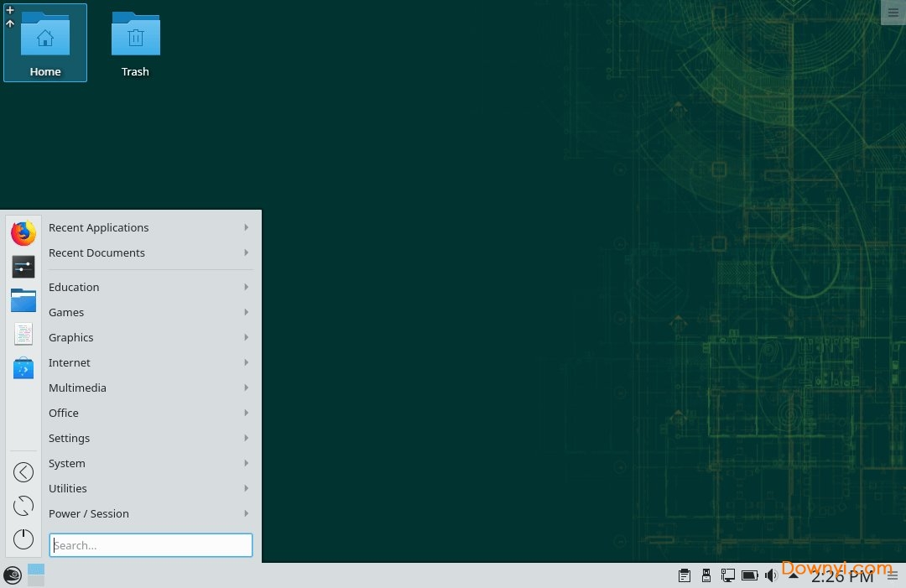Expand hidden tray icons with the caret arrow
This screenshot has width=906, height=588.
(793, 575)
